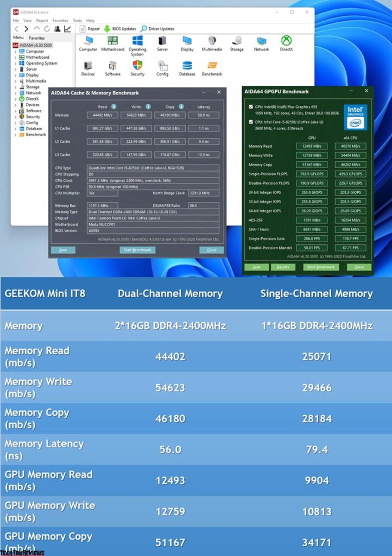Screen dimensions: 392x556
Task: Expand the Storage tree node
Action: coord(15,87)
